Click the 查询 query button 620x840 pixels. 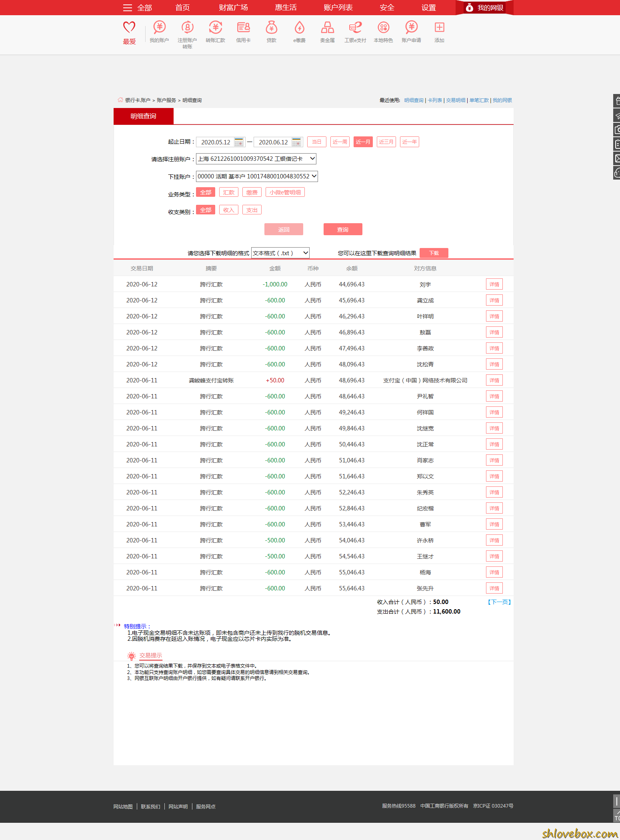(343, 229)
